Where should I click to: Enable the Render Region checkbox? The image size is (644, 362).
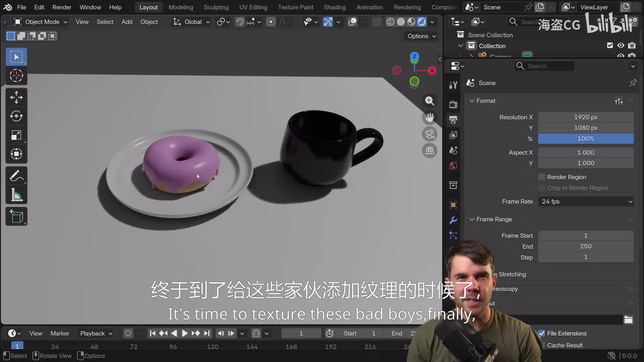[541, 177]
